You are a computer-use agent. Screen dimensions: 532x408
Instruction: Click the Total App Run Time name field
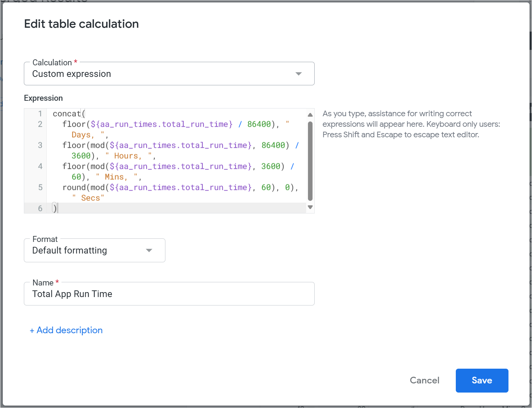coord(169,294)
